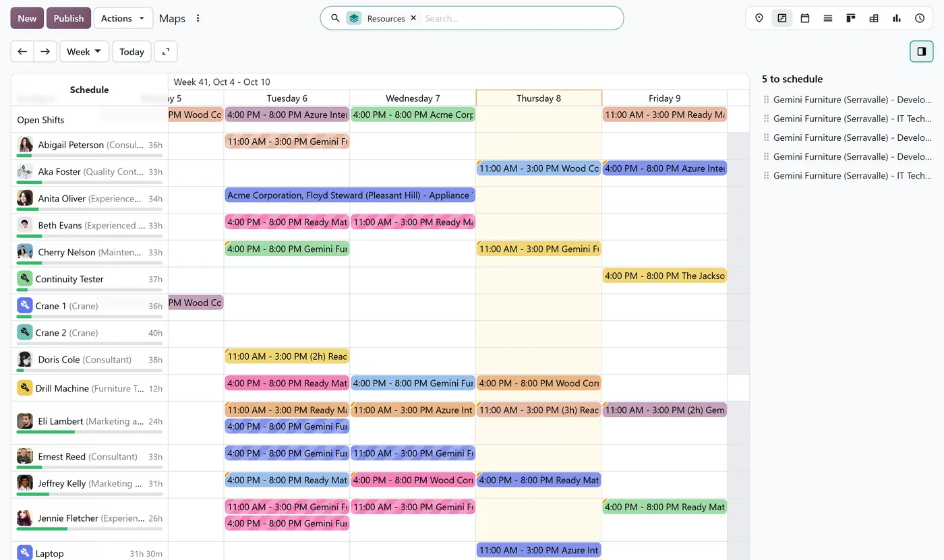Screen dimensions: 944x560
Task: Click the Wednesday 7 column header
Action: click(x=413, y=98)
